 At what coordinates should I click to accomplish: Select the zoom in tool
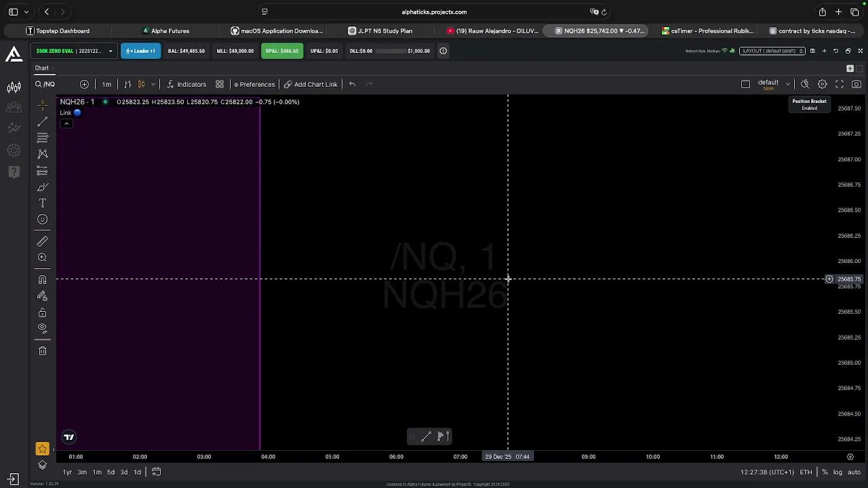[x=42, y=258]
